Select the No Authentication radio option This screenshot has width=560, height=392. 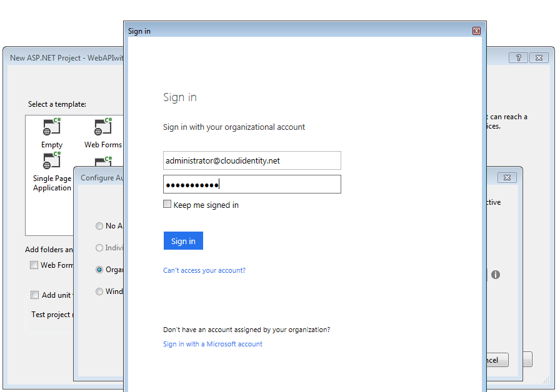99,226
